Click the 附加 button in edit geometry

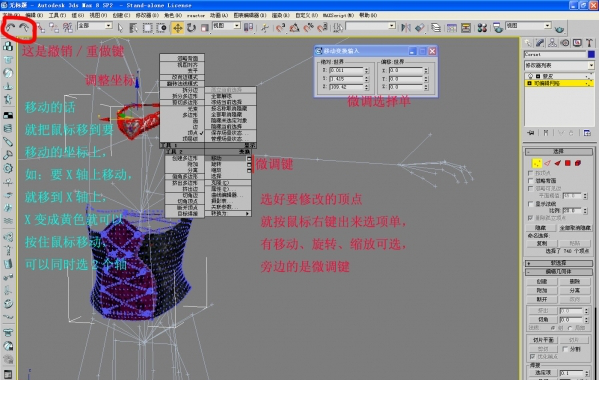point(542,290)
